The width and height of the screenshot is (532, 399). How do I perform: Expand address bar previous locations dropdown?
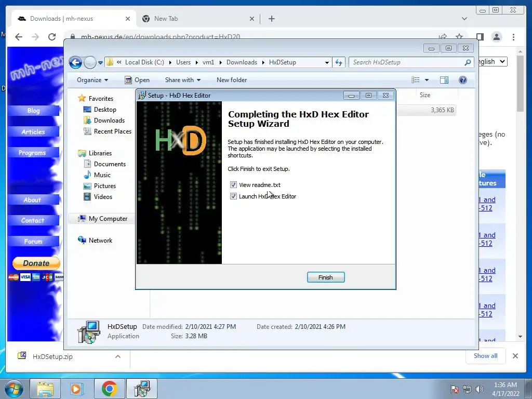pos(327,62)
